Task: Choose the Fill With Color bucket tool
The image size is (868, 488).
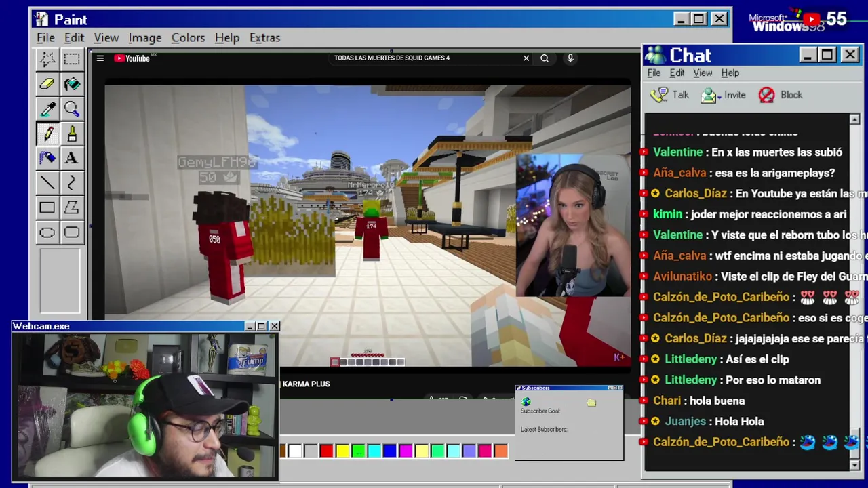Action: (71, 84)
